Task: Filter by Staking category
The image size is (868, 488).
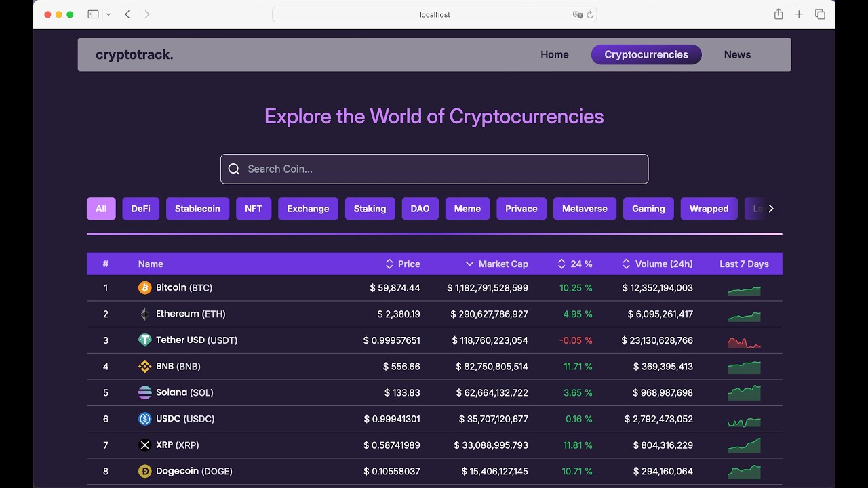Action: click(x=370, y=209)
